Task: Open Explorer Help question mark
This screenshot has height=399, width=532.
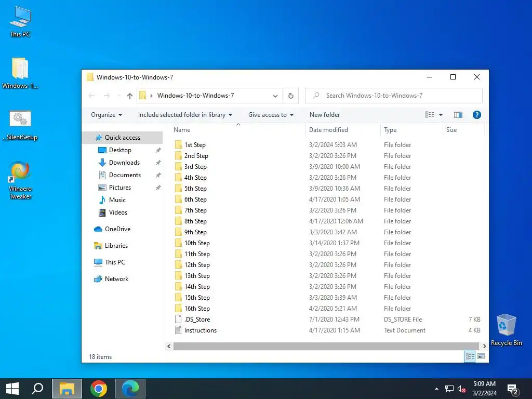Action: click(477, 115)
